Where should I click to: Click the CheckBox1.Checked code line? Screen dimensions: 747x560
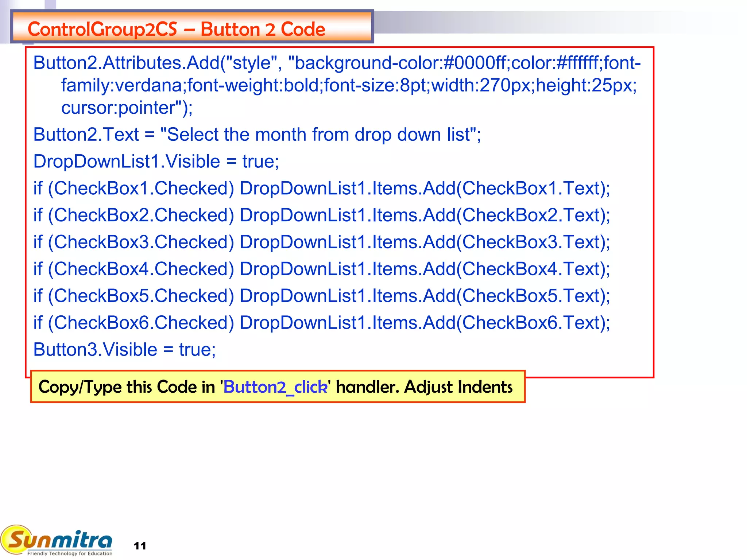pos(322,188)
